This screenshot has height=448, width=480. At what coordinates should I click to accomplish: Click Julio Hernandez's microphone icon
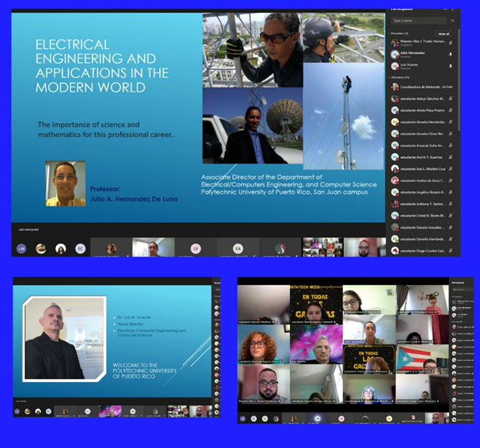[451, 55]
